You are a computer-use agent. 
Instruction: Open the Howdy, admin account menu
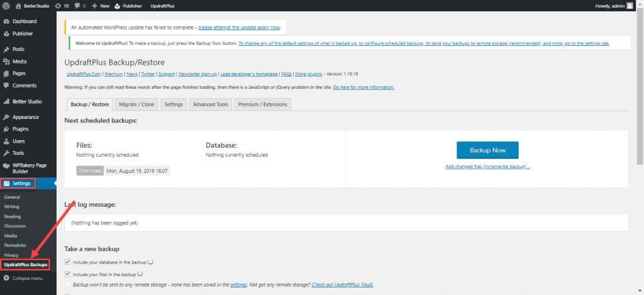pos(614,6)
